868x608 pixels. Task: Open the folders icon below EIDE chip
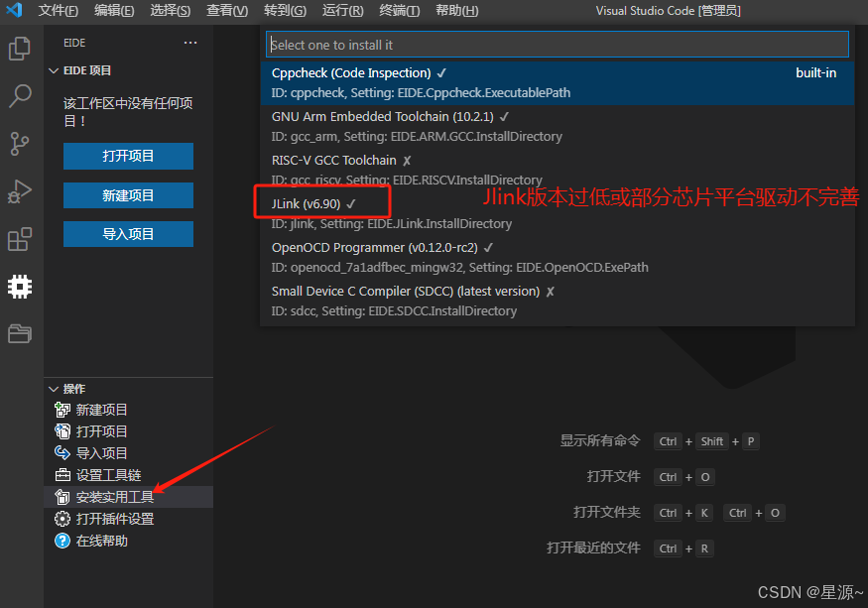(x=20, y=334)
